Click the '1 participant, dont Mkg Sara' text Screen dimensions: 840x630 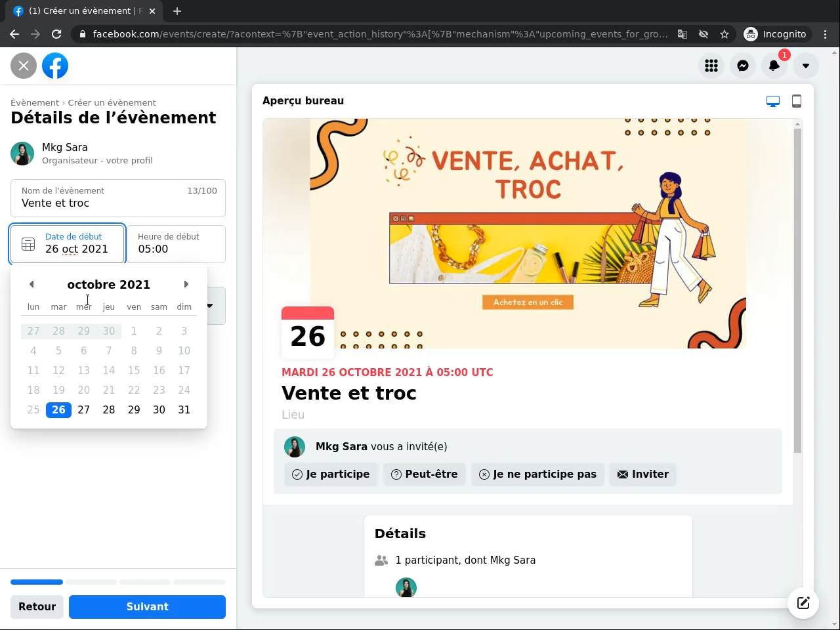[465, 560]
